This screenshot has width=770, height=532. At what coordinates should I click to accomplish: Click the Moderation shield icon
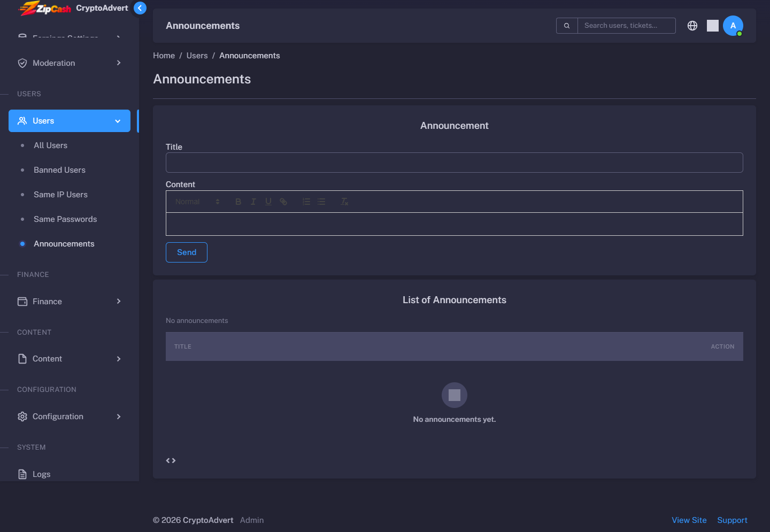pyautogui.click(x=22, y=63)
